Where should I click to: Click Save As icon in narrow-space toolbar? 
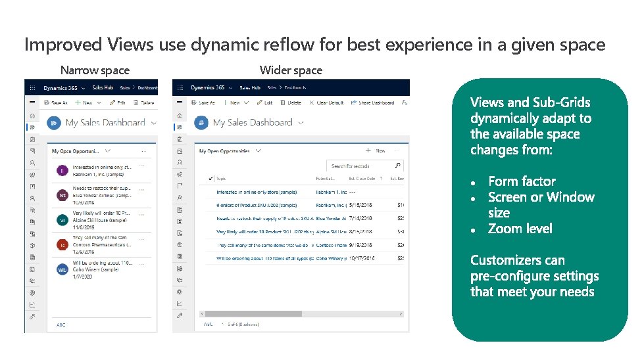[47, 102]
